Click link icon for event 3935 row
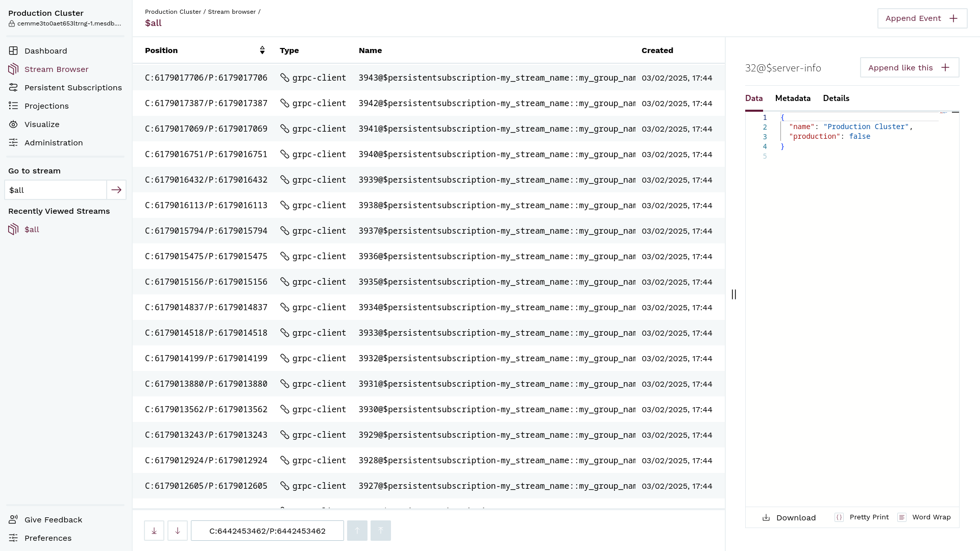This screenshot has width=980, height=551. (285, 282)
